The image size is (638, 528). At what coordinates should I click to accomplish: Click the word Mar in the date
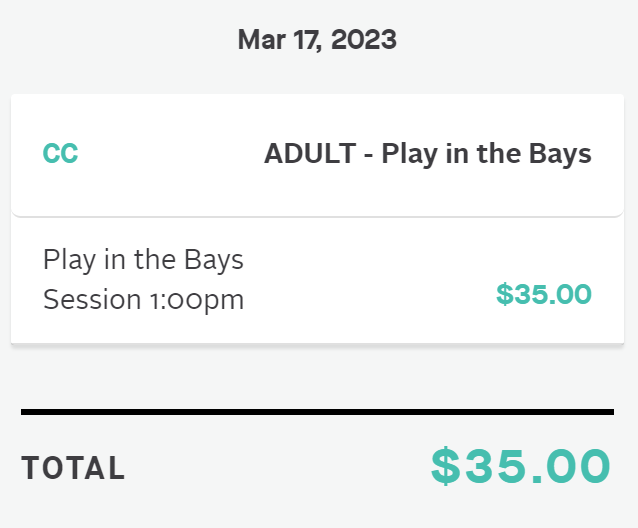click(261, 40)
